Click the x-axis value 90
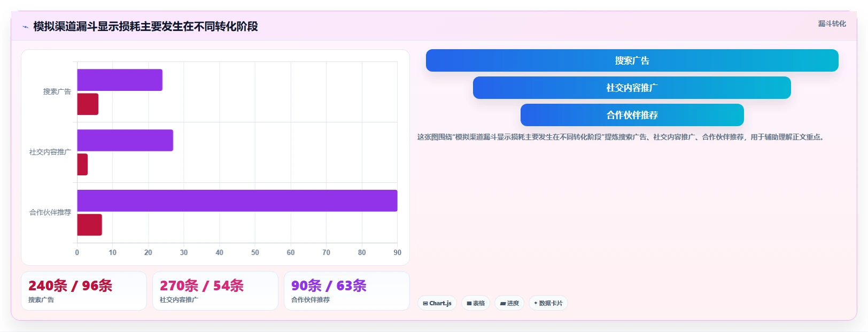 pyautogui.click(x=397, y=252)
